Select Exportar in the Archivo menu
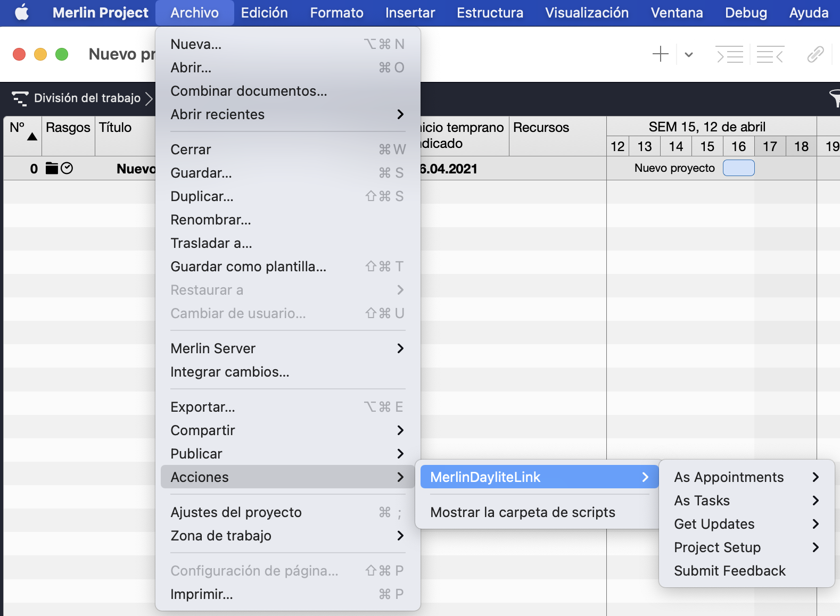840x616 pixels. [203, 407]
